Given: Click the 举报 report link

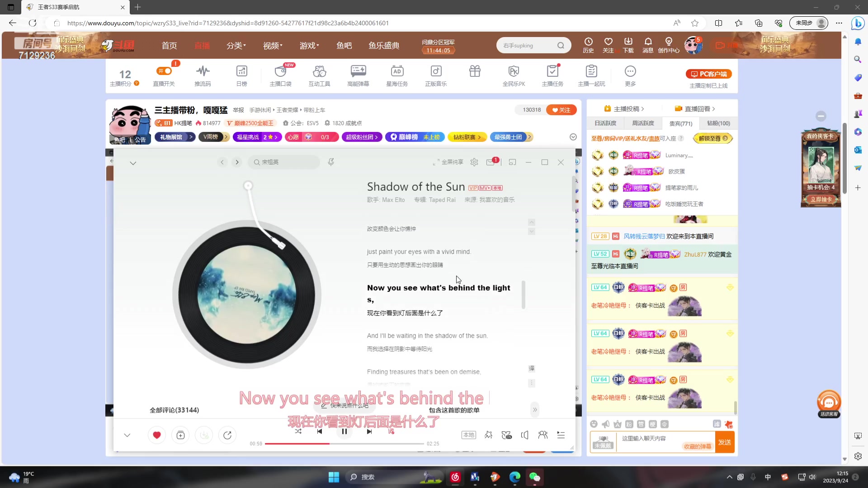Looking at the screenshot, I should point(238,110).
